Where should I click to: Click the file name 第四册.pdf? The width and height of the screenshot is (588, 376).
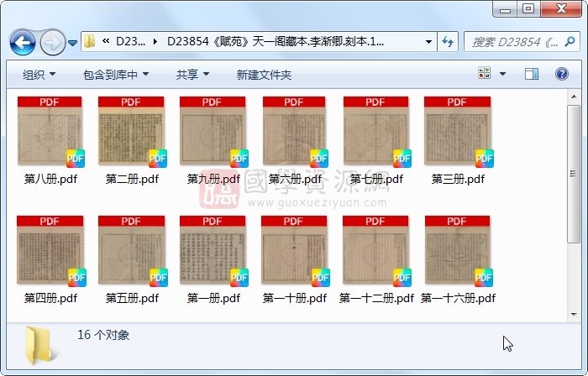tap(50, 298)
